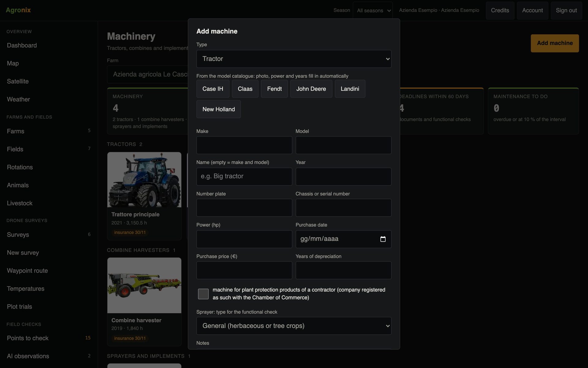Click the Machinery count summary card
The image size is (588, 368).
[x=148, y=111]
